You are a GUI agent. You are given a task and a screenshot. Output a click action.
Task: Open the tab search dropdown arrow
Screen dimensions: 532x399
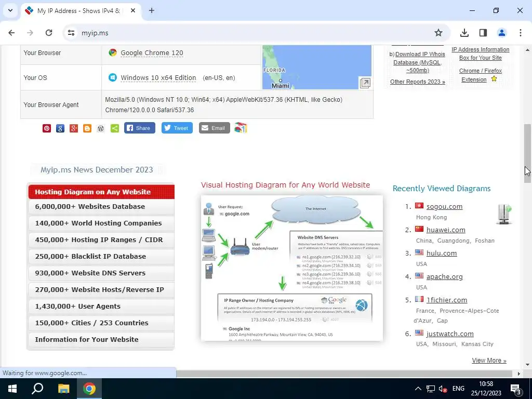coord(10,10)
